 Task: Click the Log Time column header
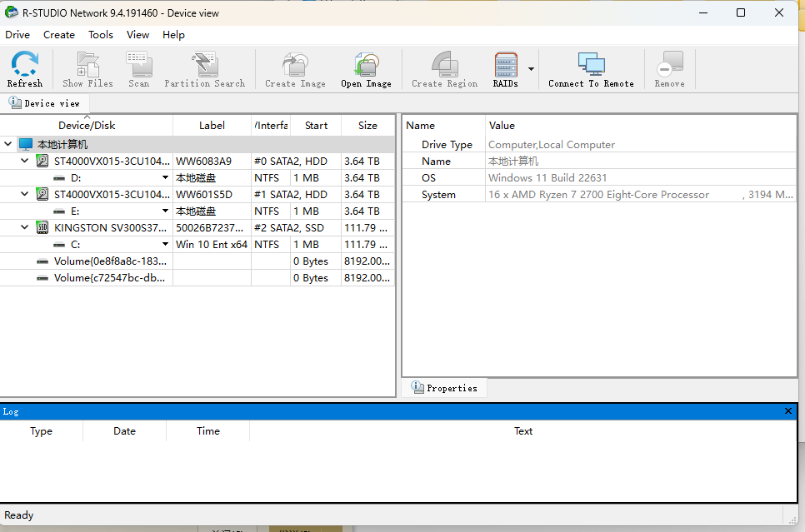208,431
